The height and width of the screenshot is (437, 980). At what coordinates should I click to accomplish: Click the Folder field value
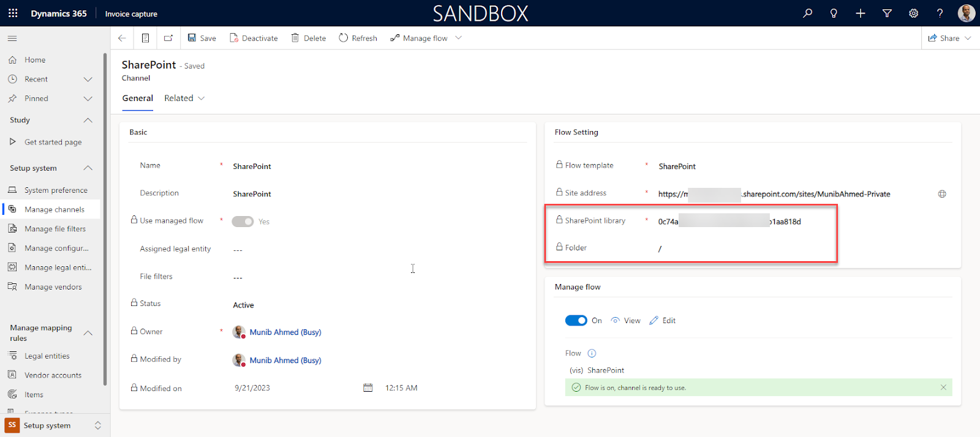[660, 249]
